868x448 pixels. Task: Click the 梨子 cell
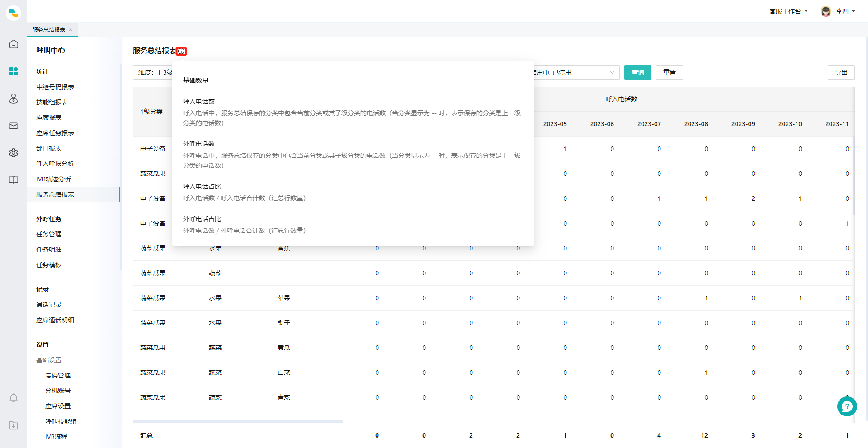pyautogui.click(x=284, y=323)
